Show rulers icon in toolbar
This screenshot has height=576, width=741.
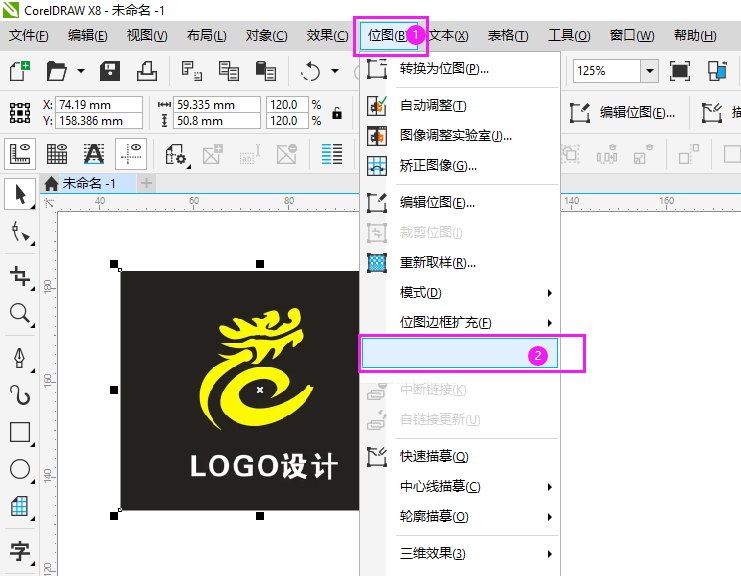point(20,154)
